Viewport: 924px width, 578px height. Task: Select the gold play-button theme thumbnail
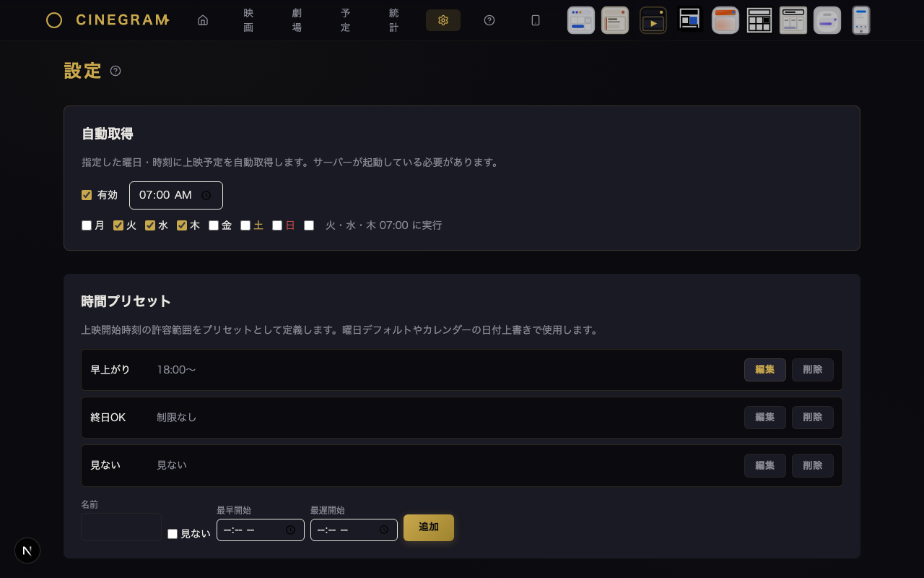click(x=653, y=20)
